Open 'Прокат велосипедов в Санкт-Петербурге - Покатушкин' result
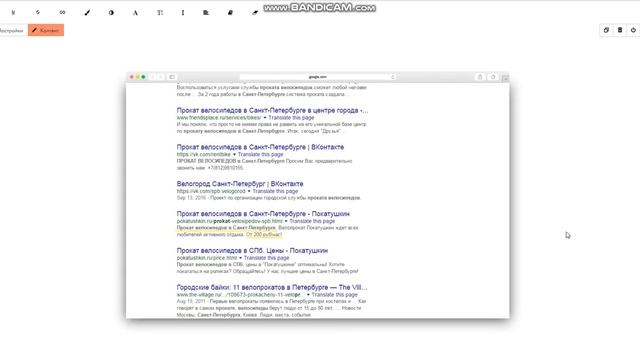This screenshot has height=360, width=640. click(263, 213)
